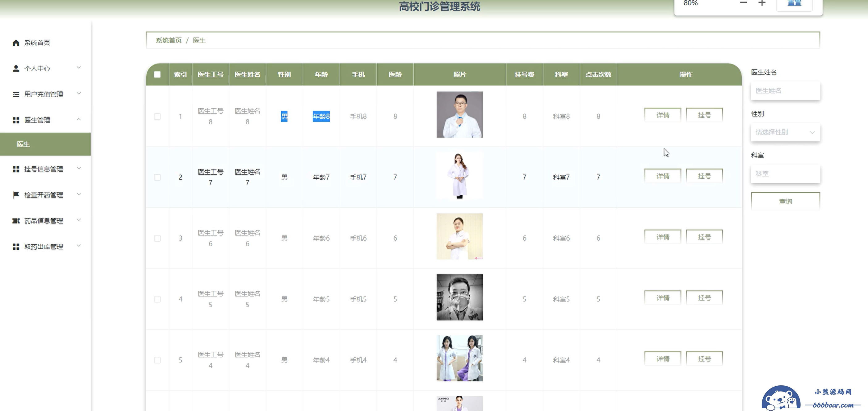Image resolution: width=868 pixels, height=411 pixels.
Task: Click 挂号 for 医生姓名6
Action: (x=704, y=237)
